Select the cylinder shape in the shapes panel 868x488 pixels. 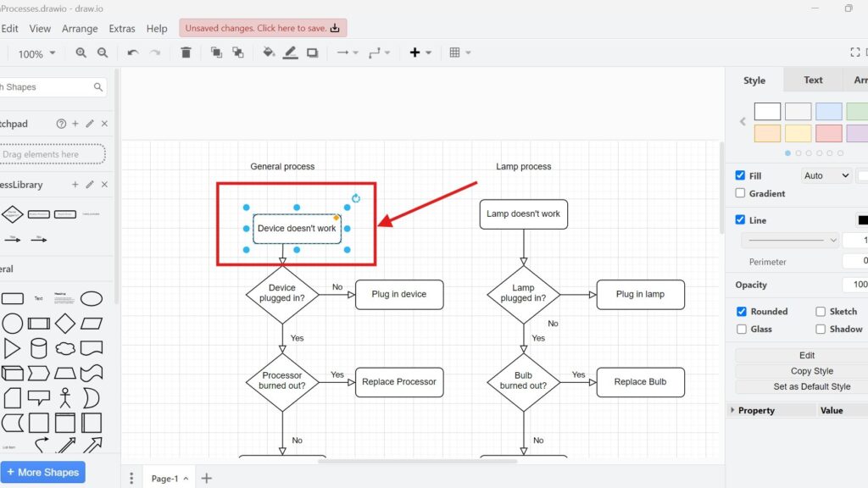coord(37,347)
